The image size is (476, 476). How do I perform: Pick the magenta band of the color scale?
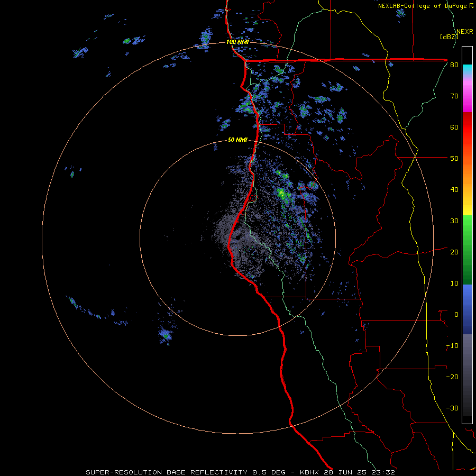[467, 99]
